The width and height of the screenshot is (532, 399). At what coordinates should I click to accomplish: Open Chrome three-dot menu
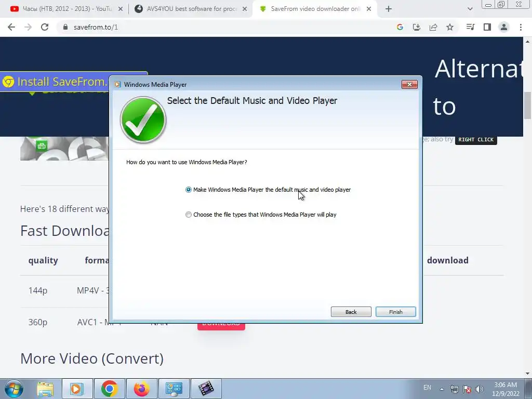click(x=521, y=27)
